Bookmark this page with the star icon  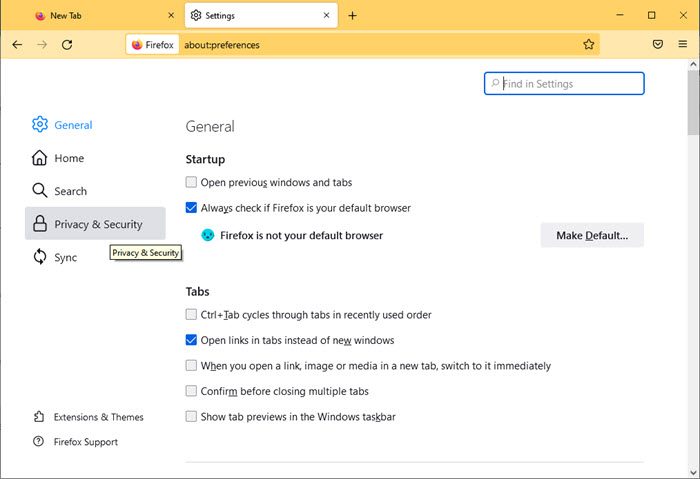click(588, 44)
